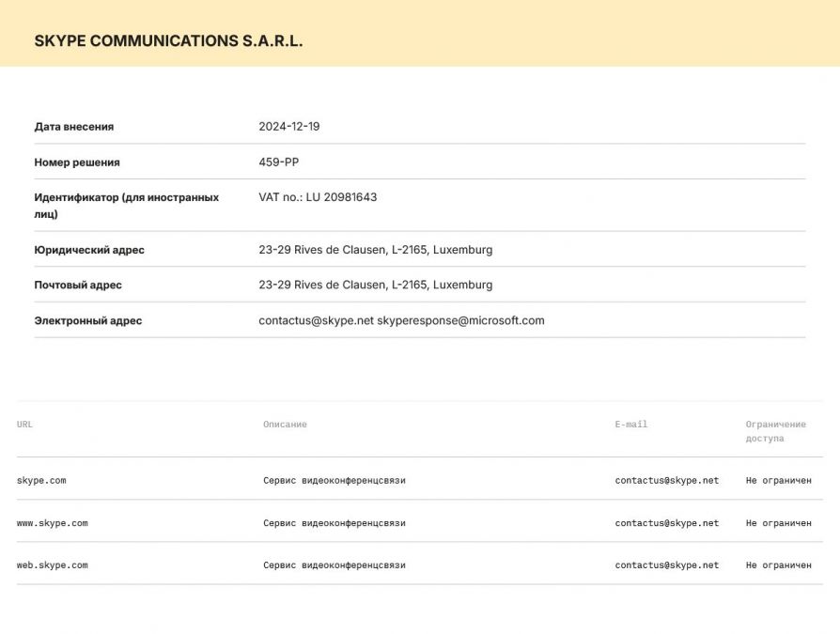This screenshot has height=634, width=840.
Task: Click the bare skype.com URL in the first table row
Action: point(41,480)
